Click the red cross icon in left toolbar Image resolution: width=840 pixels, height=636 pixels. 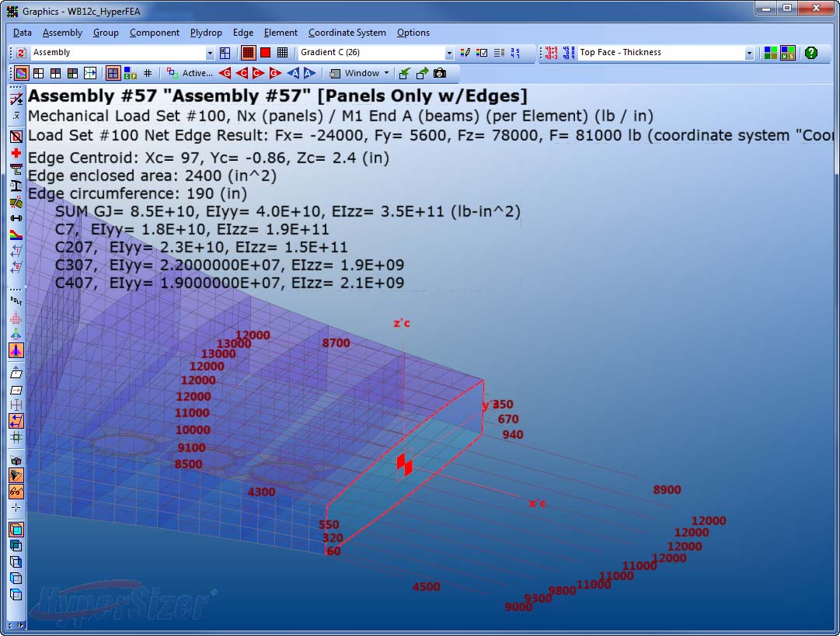16,153
